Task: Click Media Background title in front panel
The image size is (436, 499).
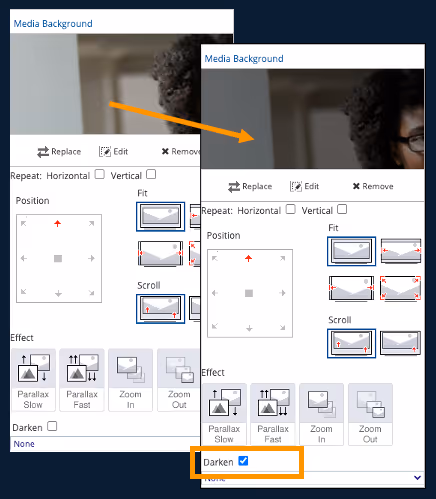Action: click(244, 59)
